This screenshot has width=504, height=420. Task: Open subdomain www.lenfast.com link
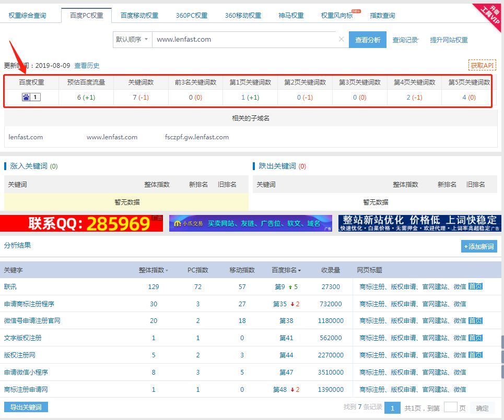[x=112, y=137]
